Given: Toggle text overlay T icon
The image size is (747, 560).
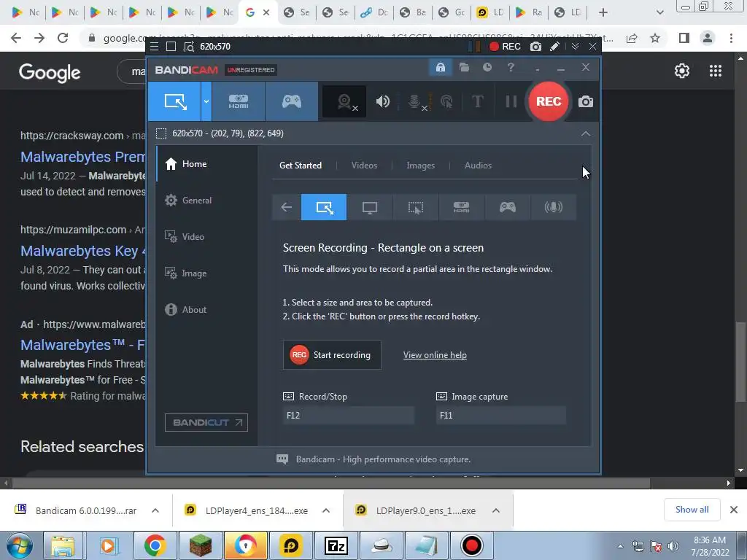Looking at the screenshot, I should [x=477, y=101].
